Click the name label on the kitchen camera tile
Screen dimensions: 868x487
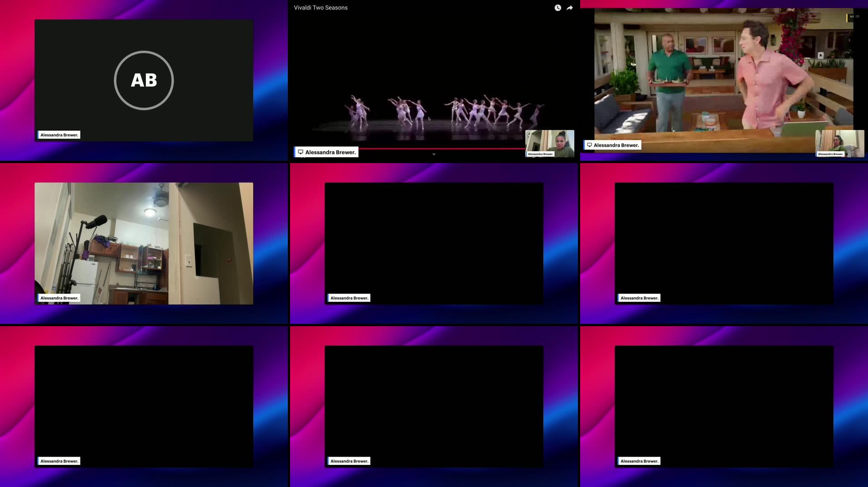(x=59, y=298)
